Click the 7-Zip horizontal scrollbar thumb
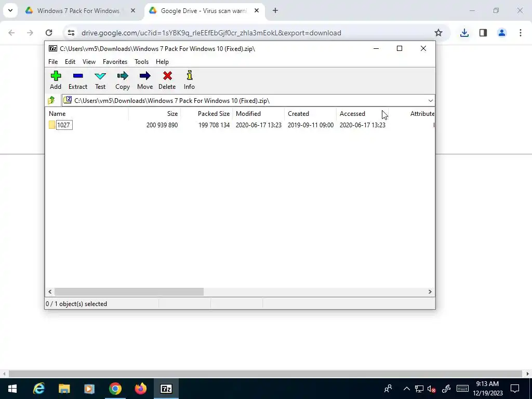Image resolution: width=532 pixels, height=399 pixels. (x=129, y=292)
